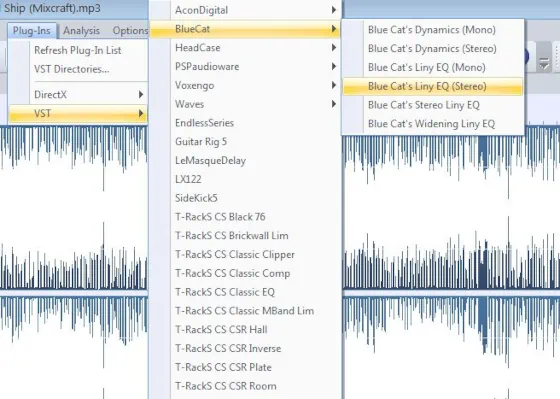Expand the BlueCat plug-in folder
560x399 pixels.
coord(245,29)
